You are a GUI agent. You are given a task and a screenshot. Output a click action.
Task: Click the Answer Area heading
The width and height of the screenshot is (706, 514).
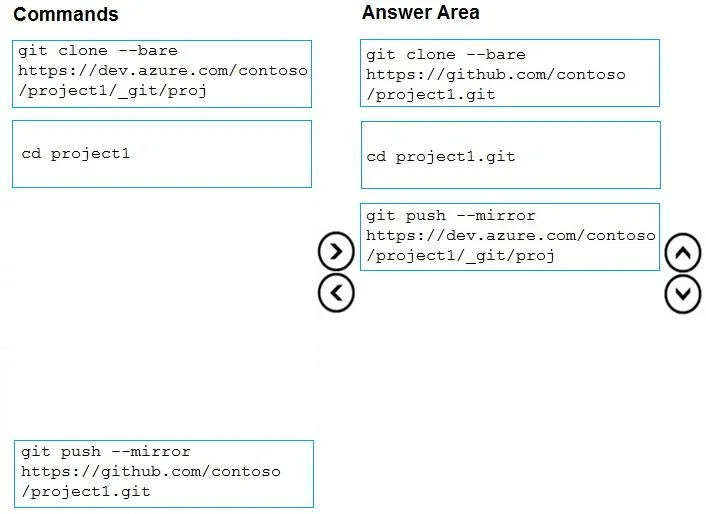click(421, 13)
